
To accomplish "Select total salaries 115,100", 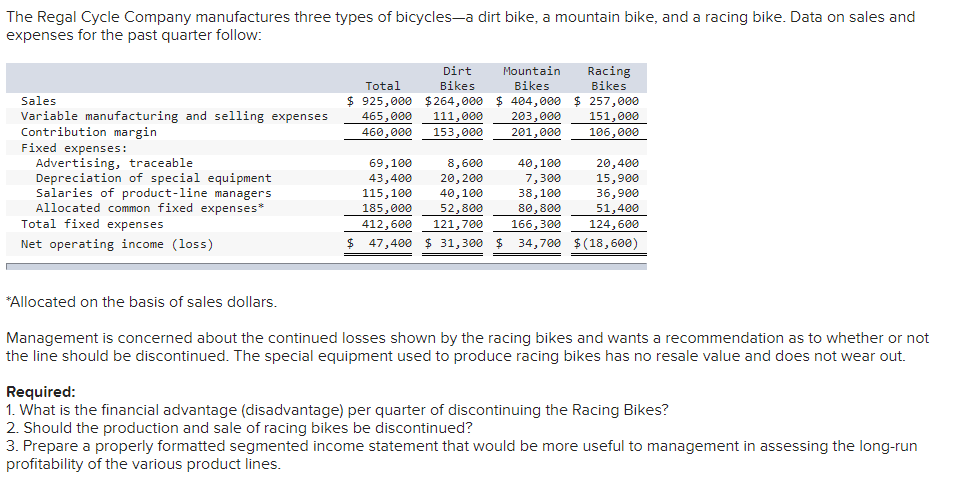I will click(387, 193).
